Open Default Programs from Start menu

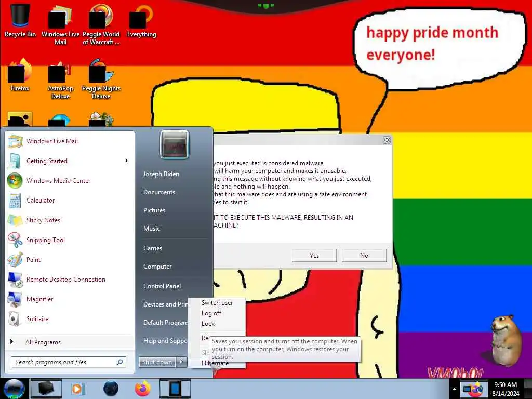tap(166, 323)
